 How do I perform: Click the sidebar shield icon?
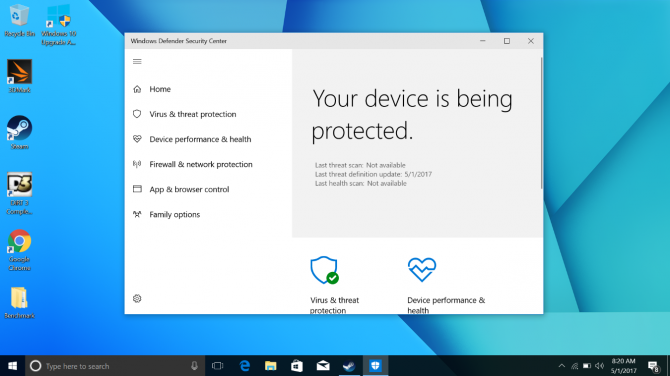(x=137, y=114)
